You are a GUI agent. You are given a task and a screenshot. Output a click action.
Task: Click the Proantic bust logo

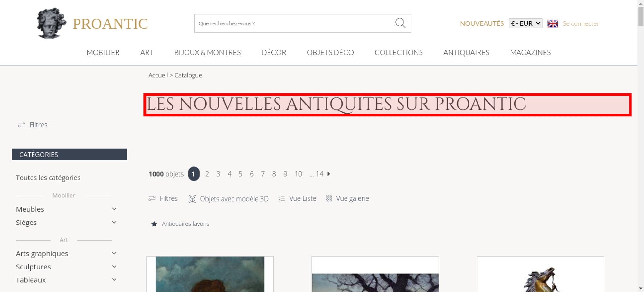[x=52, y=23]
